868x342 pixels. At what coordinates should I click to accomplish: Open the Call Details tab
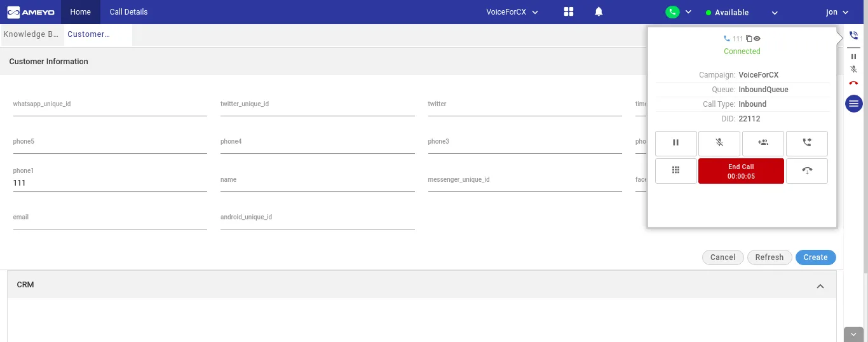(x=128, y=12)
